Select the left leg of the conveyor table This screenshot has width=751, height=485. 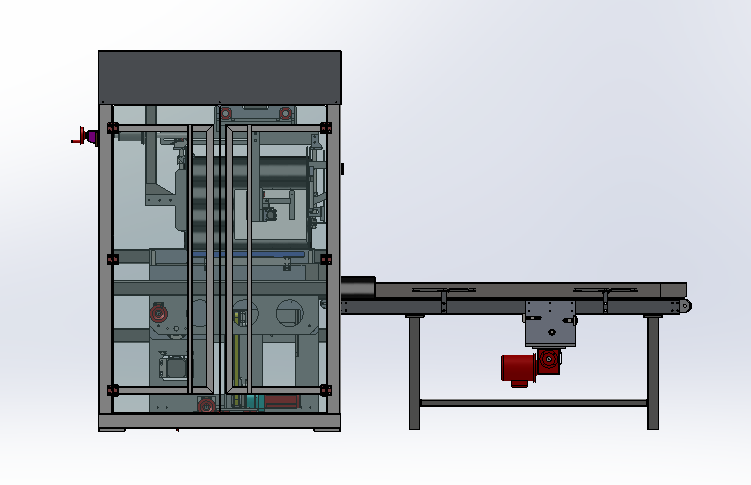415,372
